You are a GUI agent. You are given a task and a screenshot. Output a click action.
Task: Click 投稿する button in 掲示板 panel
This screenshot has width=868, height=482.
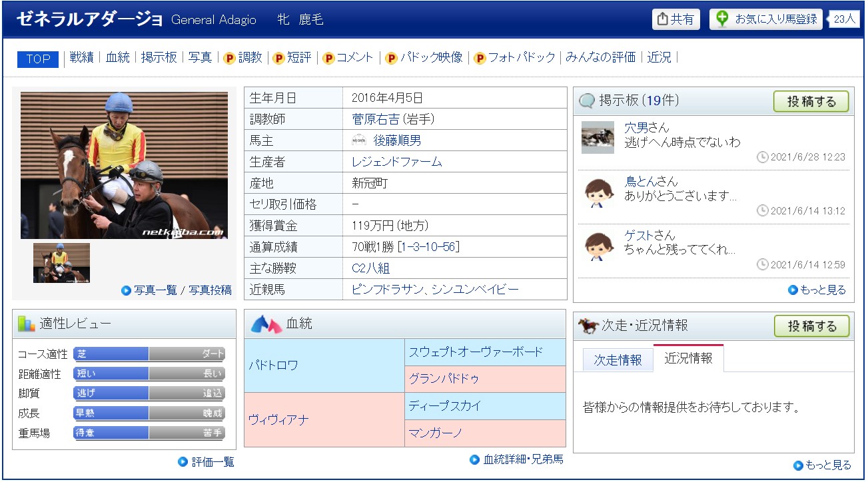[x=811, y=101]
